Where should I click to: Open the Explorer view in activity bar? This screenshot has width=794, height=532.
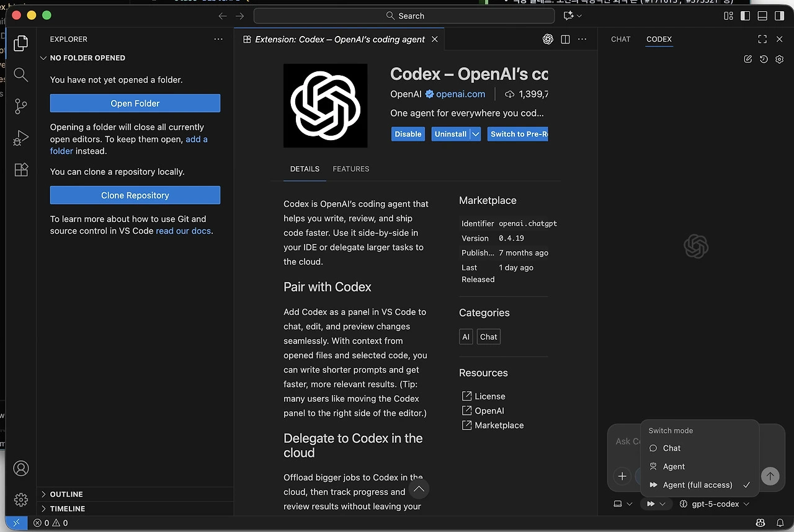click(x=20, y=43)
